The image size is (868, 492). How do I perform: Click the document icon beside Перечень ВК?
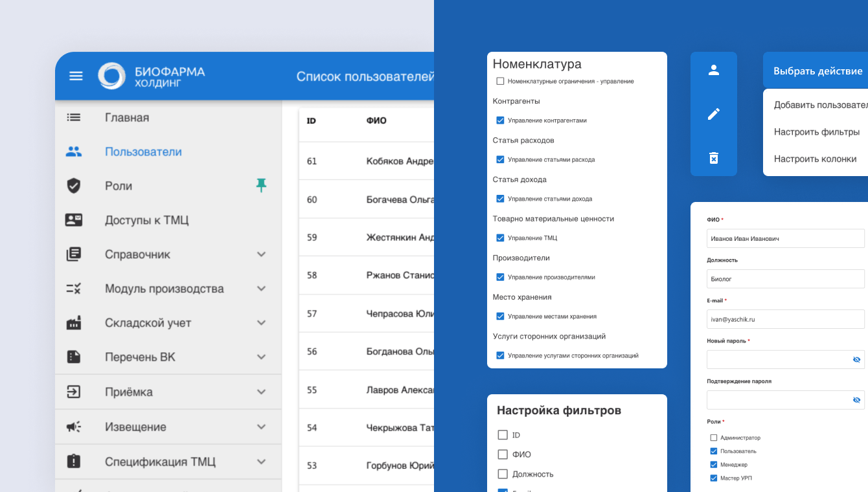[74, 357]
